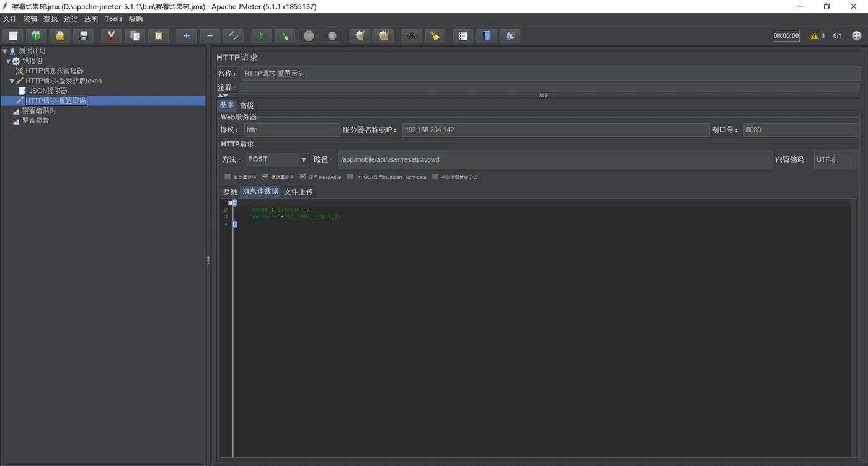This screenshot has width=868, height=466.
Task: Click the Shutdown test toolbar icon
Action: [332, 36]
